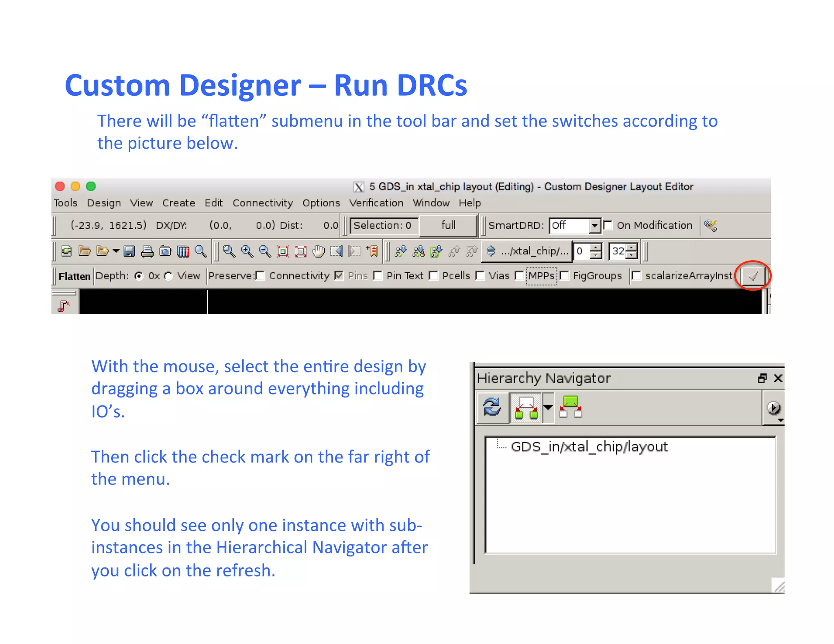Click the Save disk icon
The height and width of the screenshot is (644, 834).
coord(129,251)
